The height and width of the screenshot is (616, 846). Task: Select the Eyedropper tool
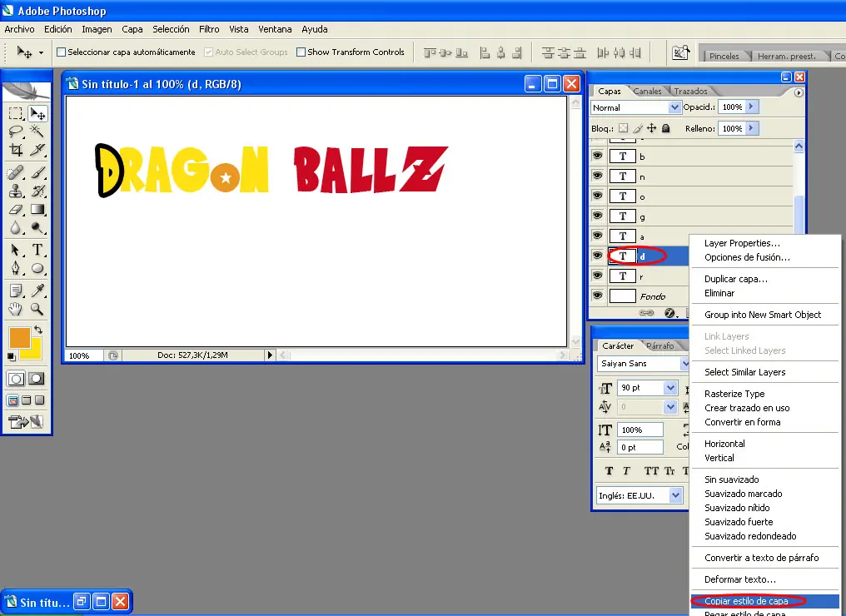(x=37, y=291)
